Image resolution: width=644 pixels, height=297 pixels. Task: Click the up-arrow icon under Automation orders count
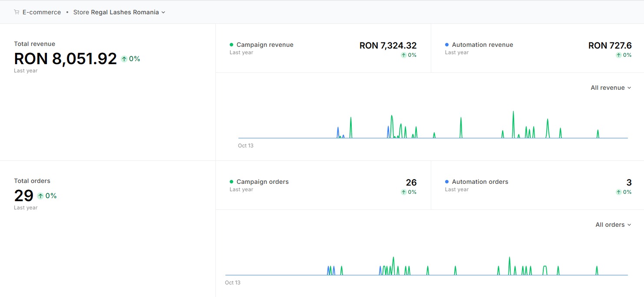pyautogui.click(x=619, y=192)
